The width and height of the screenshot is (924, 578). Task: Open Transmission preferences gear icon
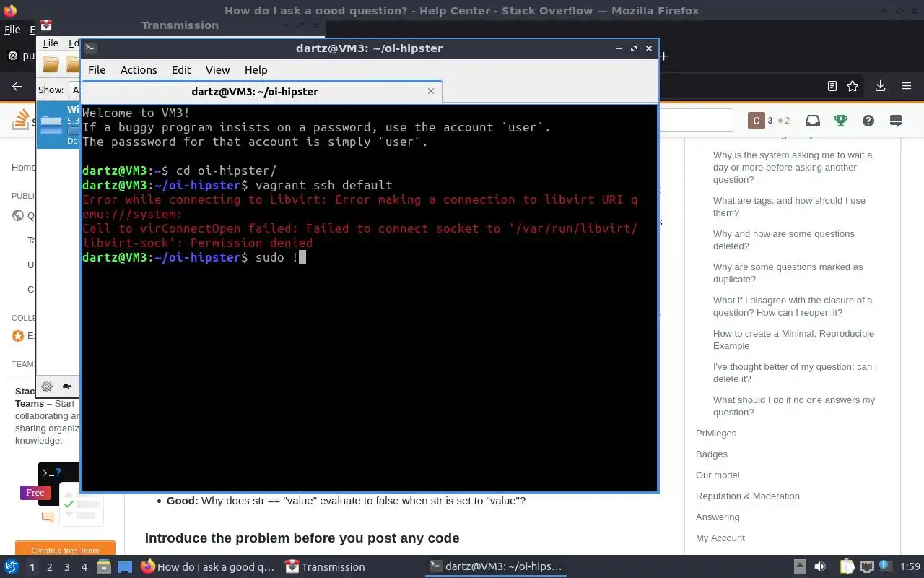pyautogui.click(x=47, y=387)
